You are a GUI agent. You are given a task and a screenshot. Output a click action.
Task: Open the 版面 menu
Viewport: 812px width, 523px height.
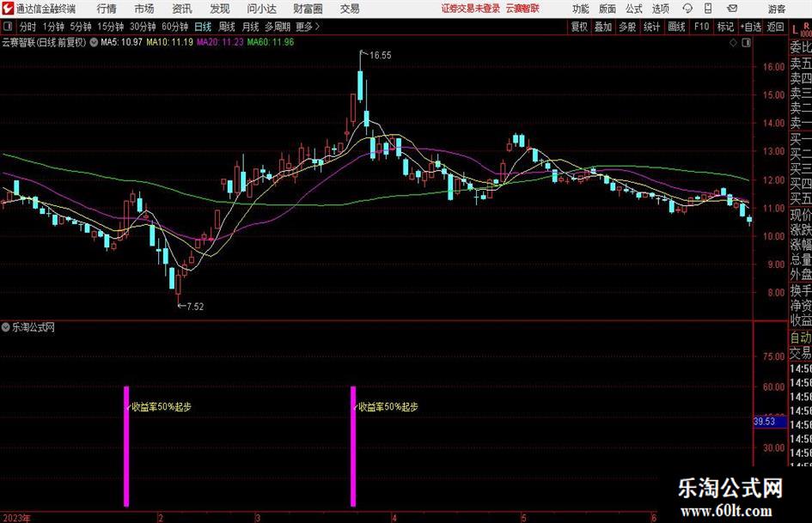(x=607, y=9)
